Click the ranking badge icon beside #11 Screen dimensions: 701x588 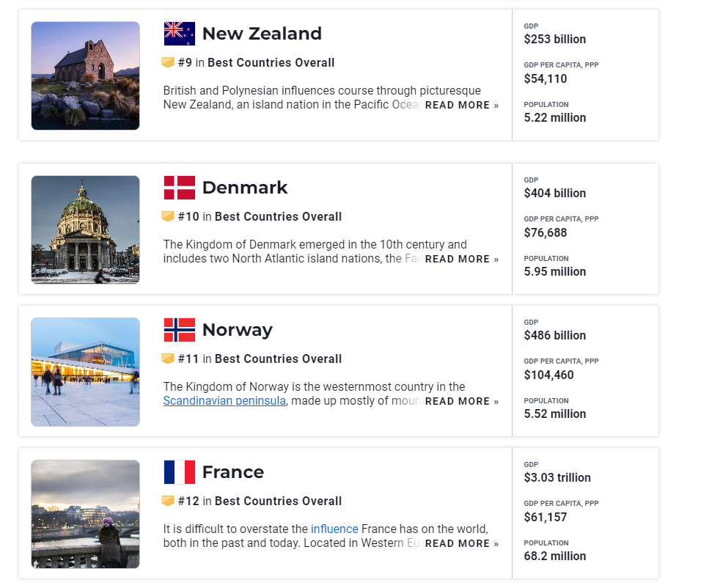[168, 359]
